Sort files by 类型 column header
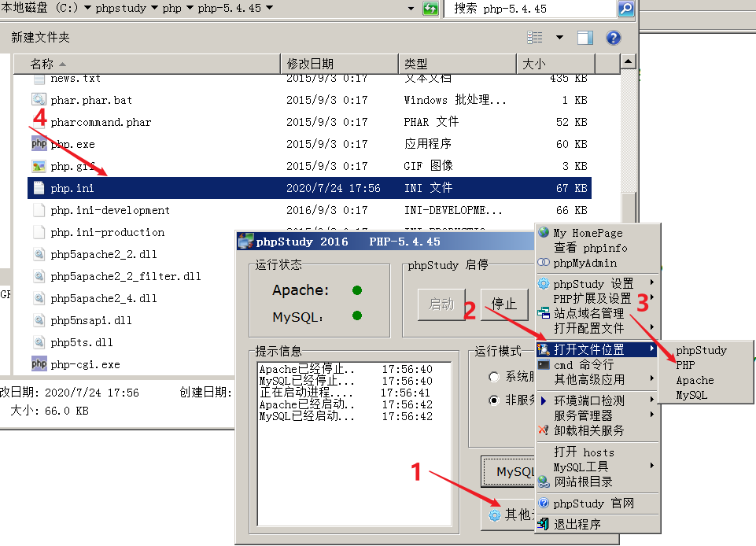 457,64
